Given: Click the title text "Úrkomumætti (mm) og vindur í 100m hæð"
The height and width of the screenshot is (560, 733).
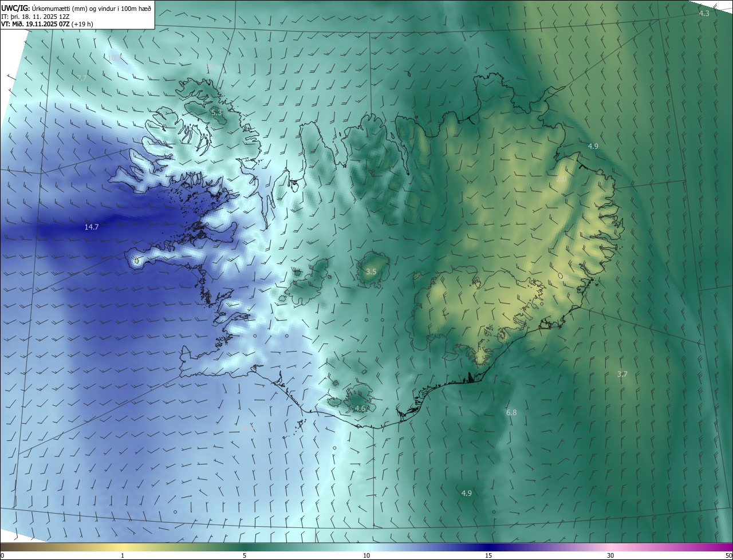Looking at the screenshot, I should (x=92, y=7).
